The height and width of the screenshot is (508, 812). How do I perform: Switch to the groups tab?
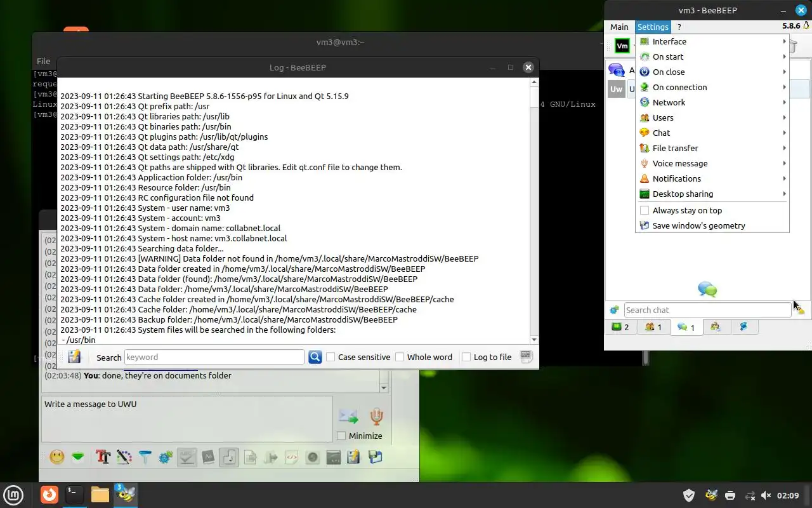click(x=716, y=327)
